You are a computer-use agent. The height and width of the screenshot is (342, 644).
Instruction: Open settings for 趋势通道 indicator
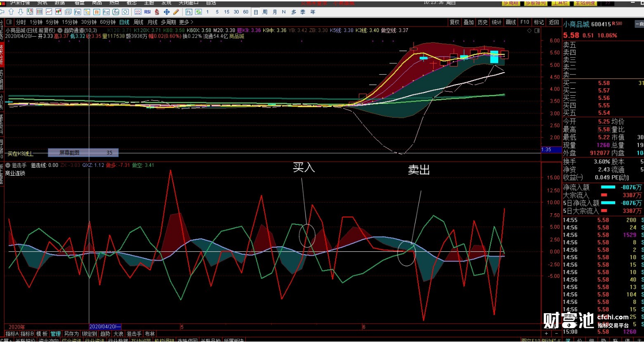(60, 30)
